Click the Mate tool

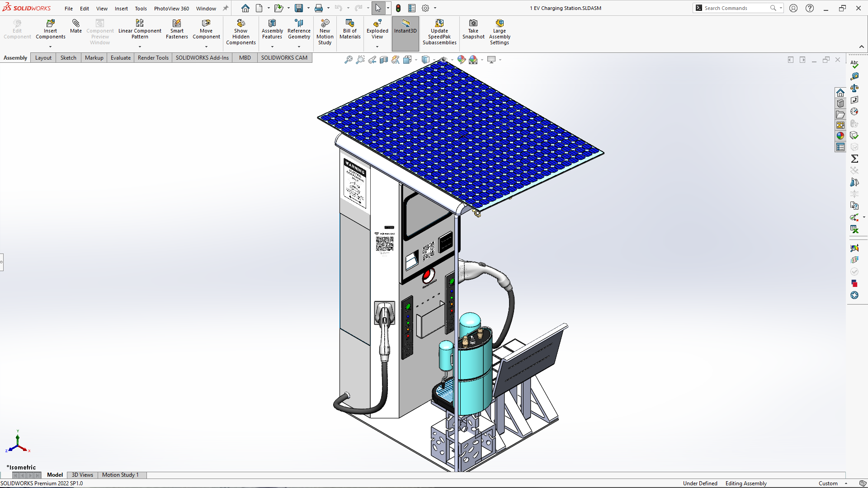pyautogui.click(x=76, y=26)
